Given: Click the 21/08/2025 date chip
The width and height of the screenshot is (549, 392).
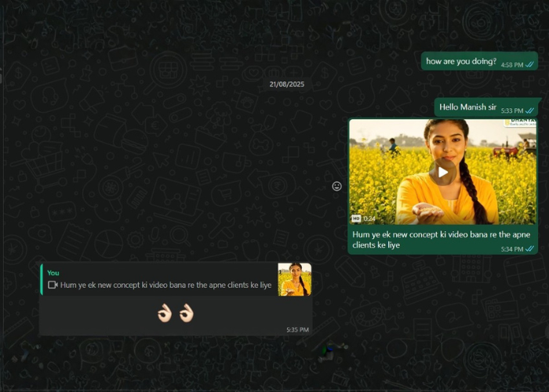Looking at the screenshot, I should click(x=286, y=84).
